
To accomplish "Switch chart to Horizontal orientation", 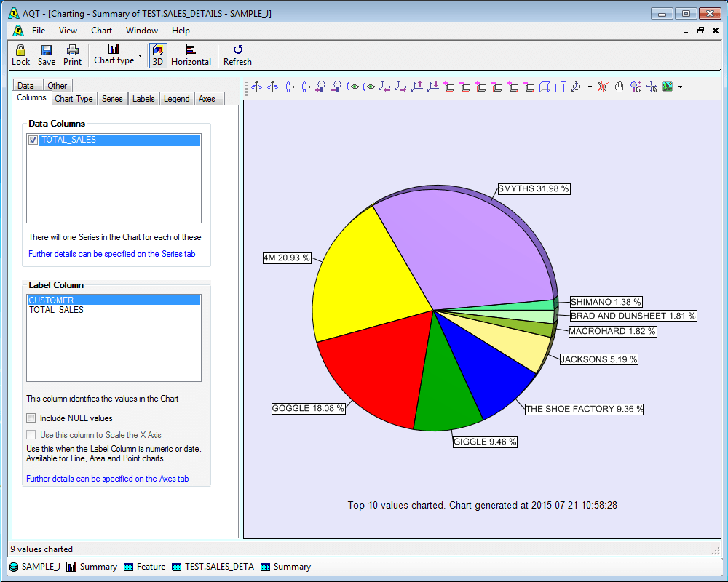I will 191,55.
